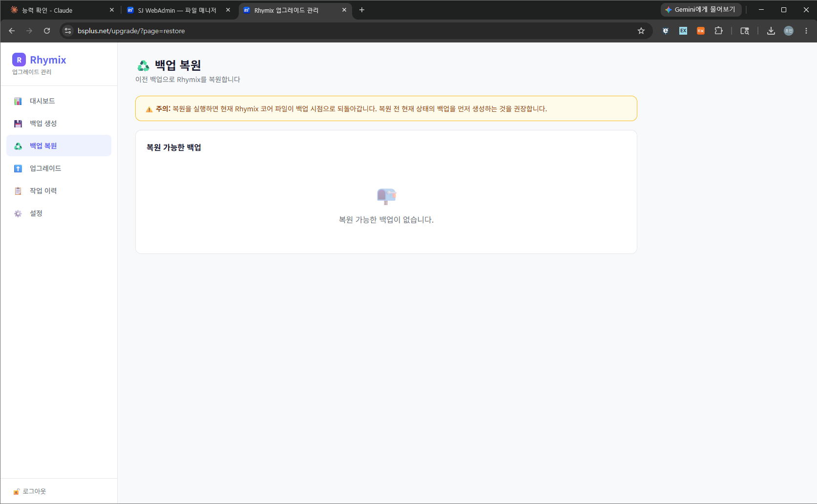
Task: Open a new browser tab with plus button
Action: click(x=362, y=10)
